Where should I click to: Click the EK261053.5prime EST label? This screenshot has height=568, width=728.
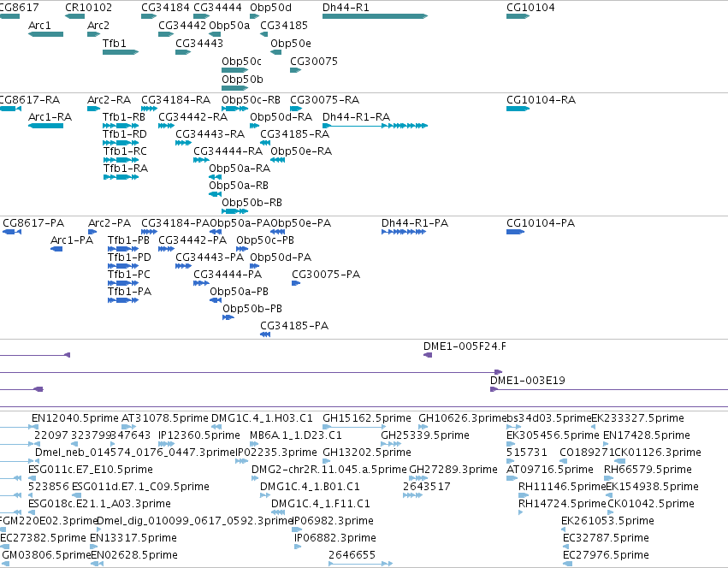tap(607, 522)
